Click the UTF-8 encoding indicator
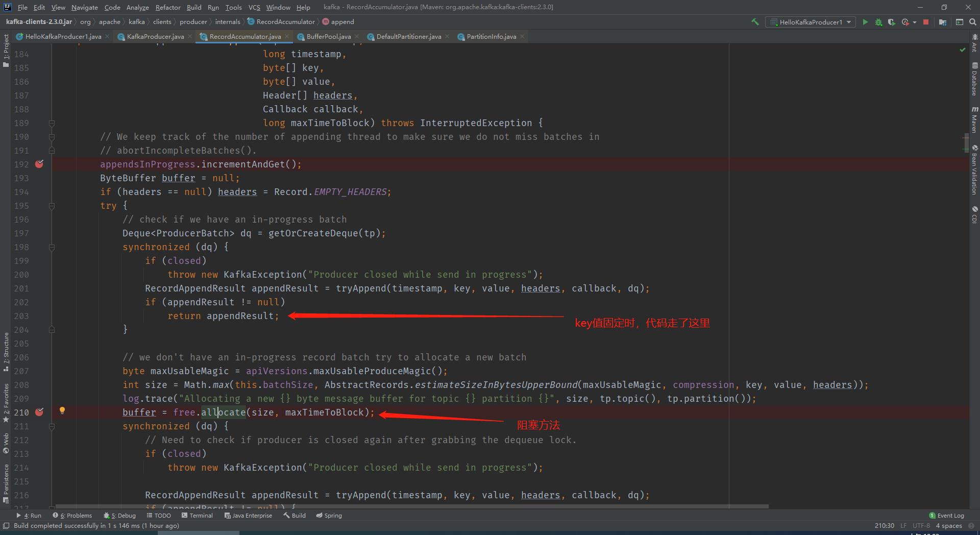The width and height of the screenshot is (980, 535). (921, 526)
